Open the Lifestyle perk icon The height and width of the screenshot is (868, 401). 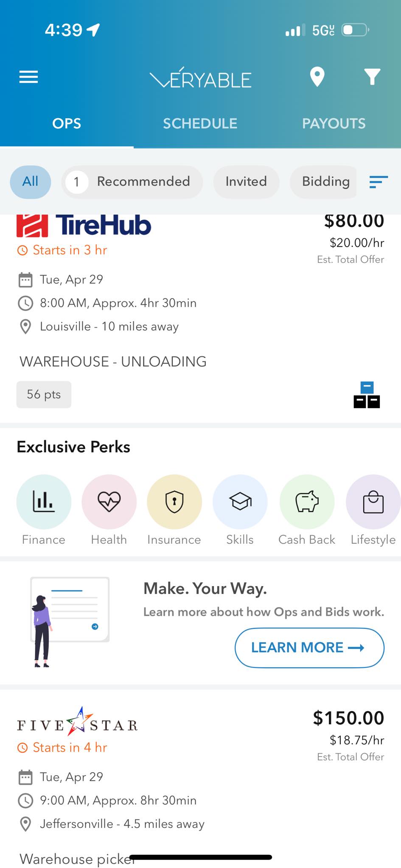(373, 502)
